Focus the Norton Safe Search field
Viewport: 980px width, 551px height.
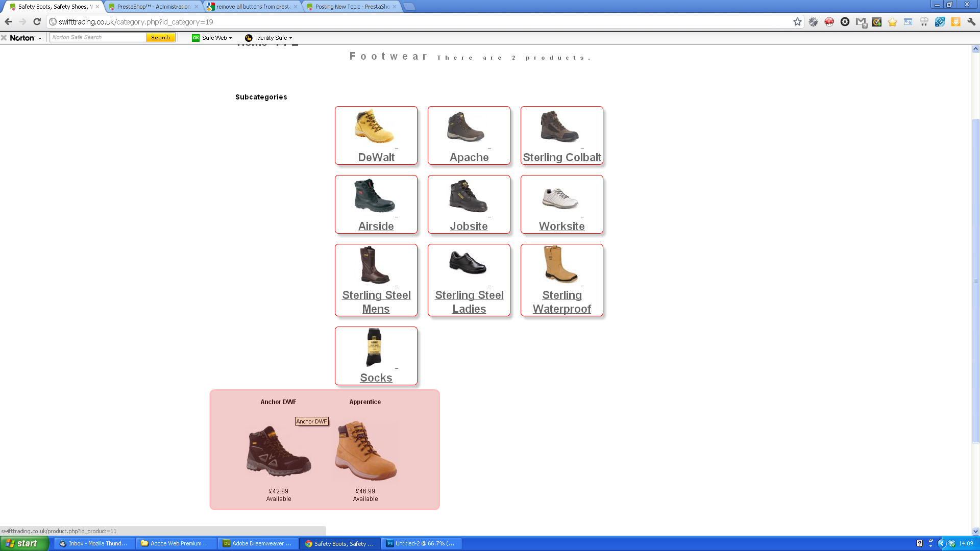pyautogui.click(x=98, y=37)
